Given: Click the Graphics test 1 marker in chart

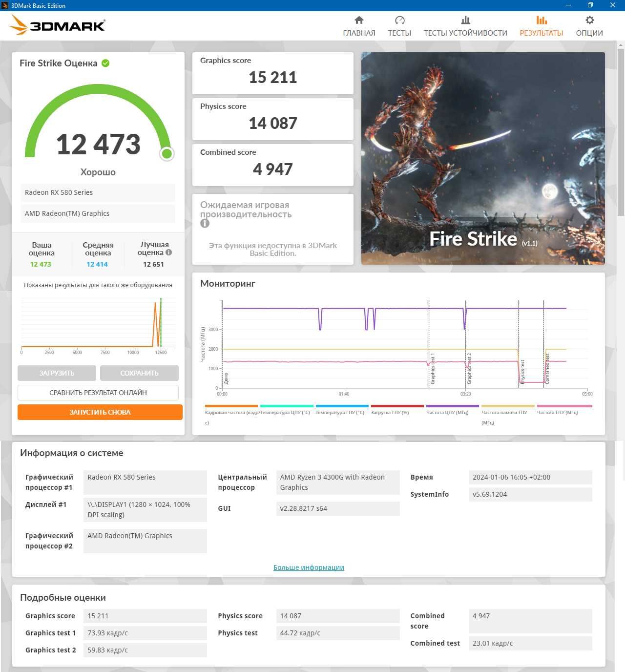Looking at the screenshot, I should coord(432,369).
